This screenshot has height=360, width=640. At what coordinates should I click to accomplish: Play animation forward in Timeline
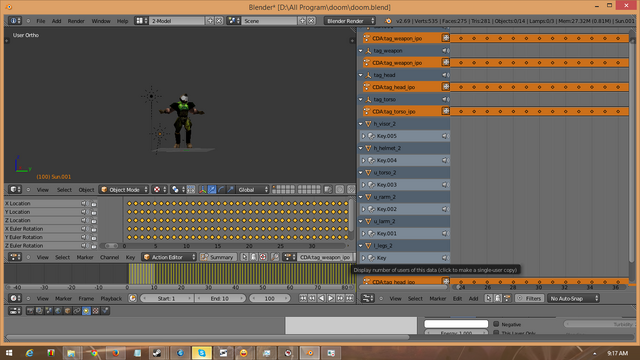click(331, 298)
